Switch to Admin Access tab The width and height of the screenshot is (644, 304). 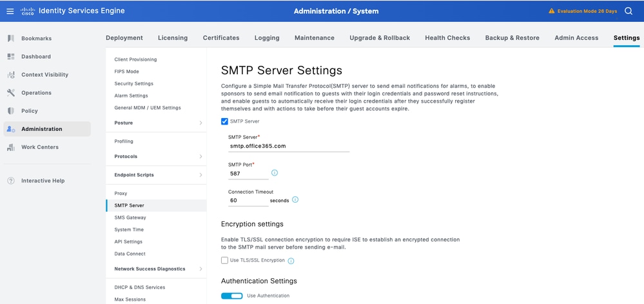point(577,38)
